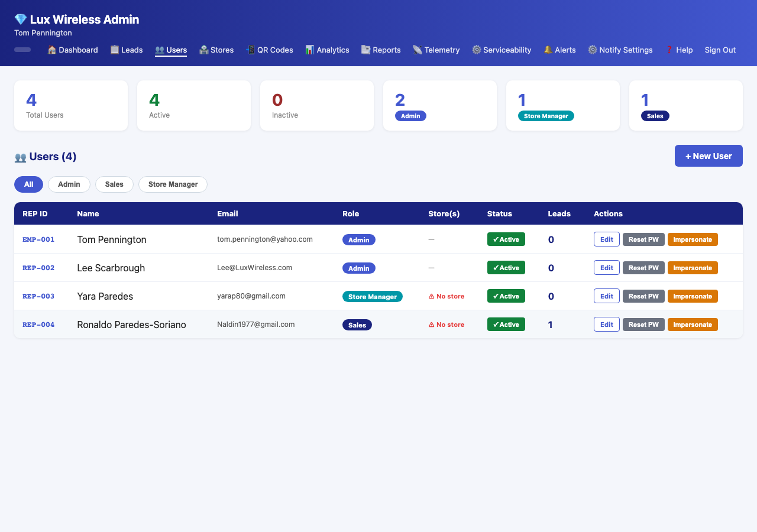The height and width of the screenshot is (532, 757).
Task: Click the REP ID column header
Action: coord(35,213)
